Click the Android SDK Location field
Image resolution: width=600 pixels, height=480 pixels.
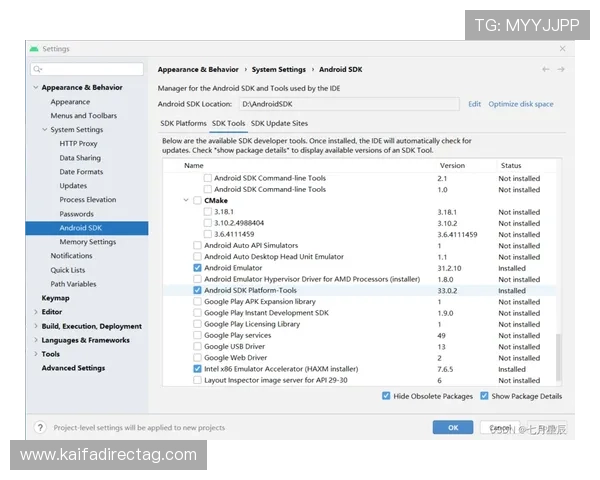(348, 104)
